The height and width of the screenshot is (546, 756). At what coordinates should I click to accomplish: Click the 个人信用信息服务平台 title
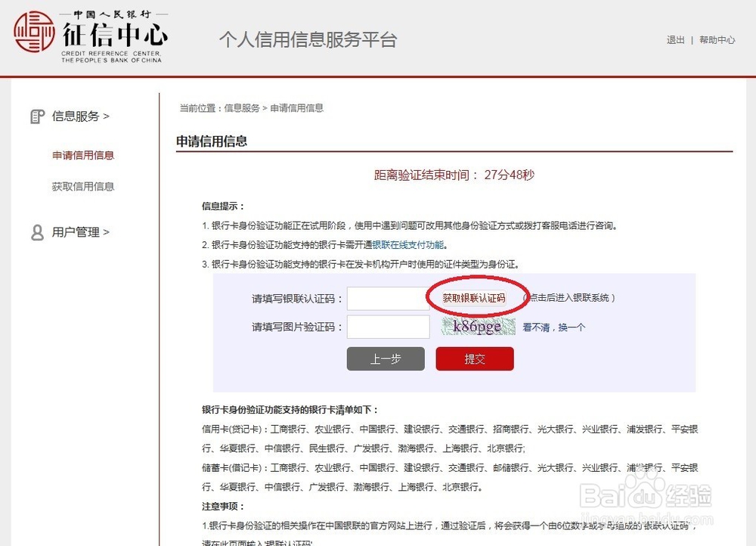tap(308, 39)
